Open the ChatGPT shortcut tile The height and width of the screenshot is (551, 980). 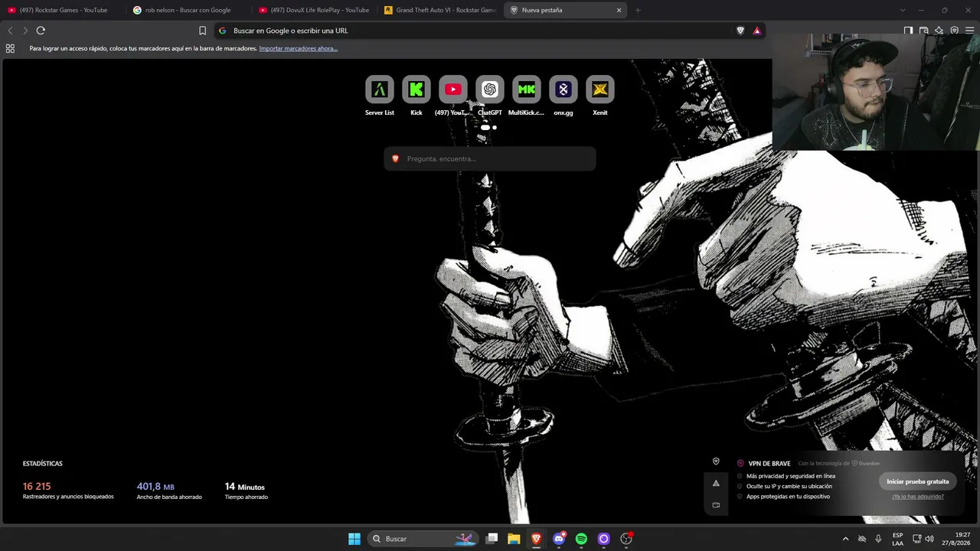[x=489, y=90]
